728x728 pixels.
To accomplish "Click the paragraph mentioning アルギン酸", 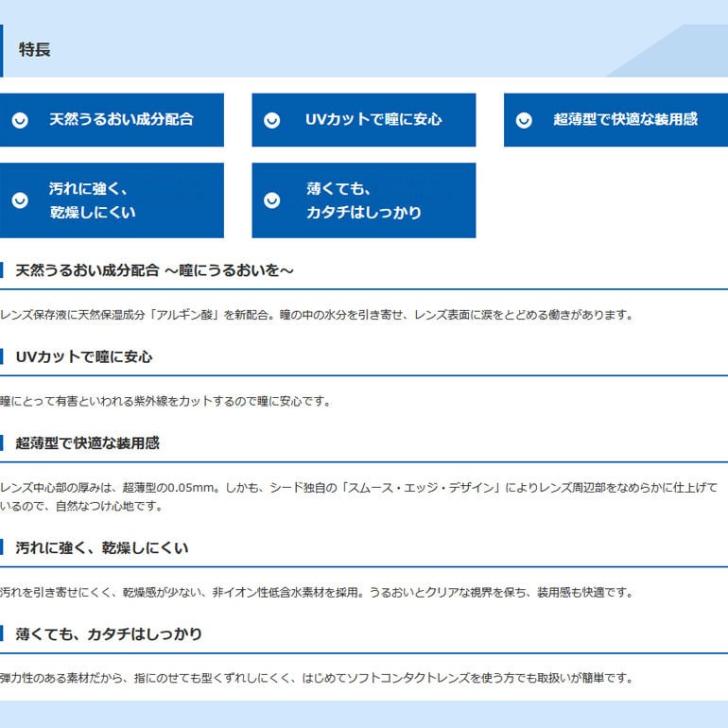I will (316, 315).
